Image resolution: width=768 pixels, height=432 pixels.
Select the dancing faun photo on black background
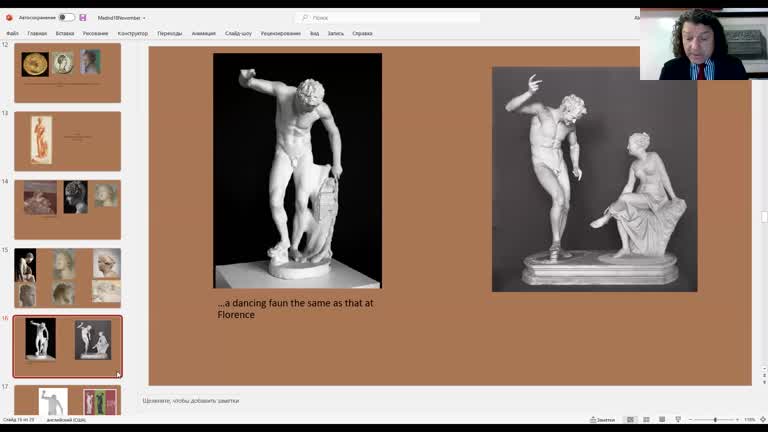(297, 170)
